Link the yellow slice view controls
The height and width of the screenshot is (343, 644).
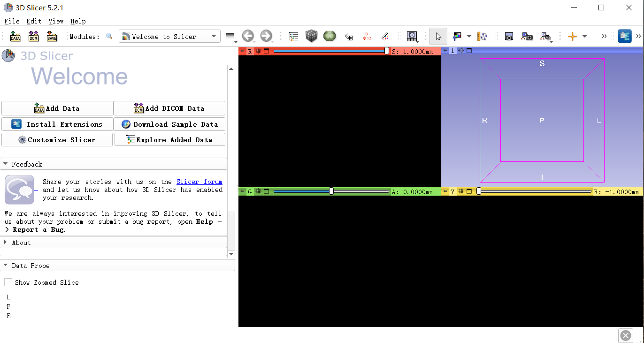[x=461, y=191]
